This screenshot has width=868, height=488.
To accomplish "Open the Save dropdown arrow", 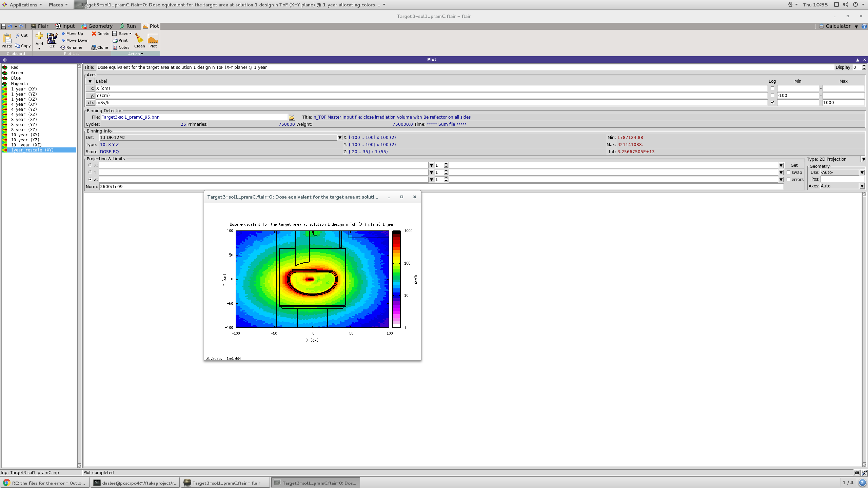I will click(x=130, y=34).
